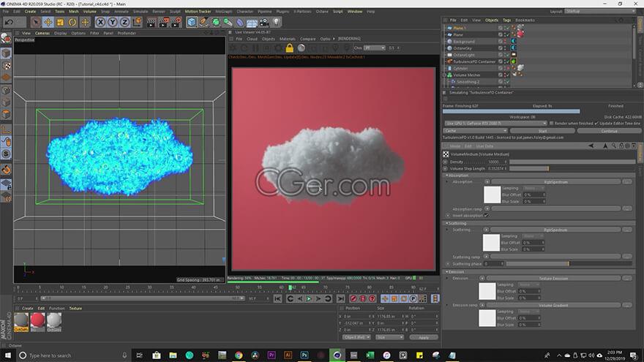Viewport: 644px width, 362px height.
Task: Select the Scale tool
Action: [x=60, y=22]
